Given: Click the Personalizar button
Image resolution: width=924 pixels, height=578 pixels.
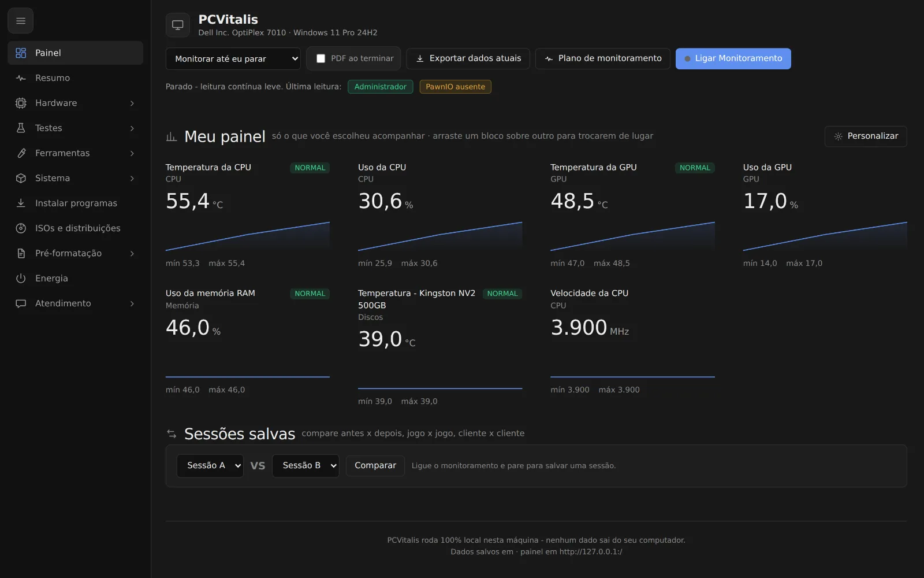Looking at the screenshot, I should pos(866,136).
